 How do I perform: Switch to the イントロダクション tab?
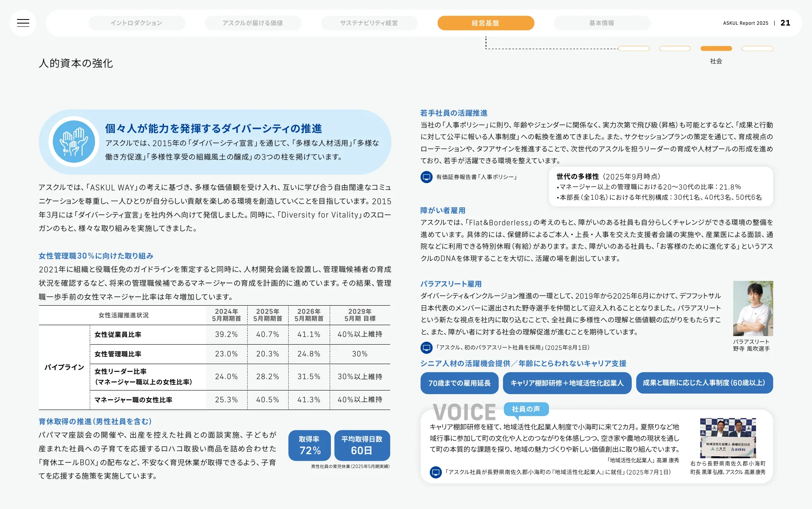136,23
